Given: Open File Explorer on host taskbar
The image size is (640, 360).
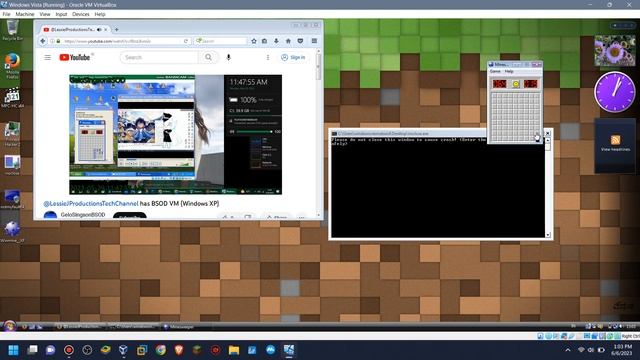Looking at the screenshot, I should click(234, 350).
